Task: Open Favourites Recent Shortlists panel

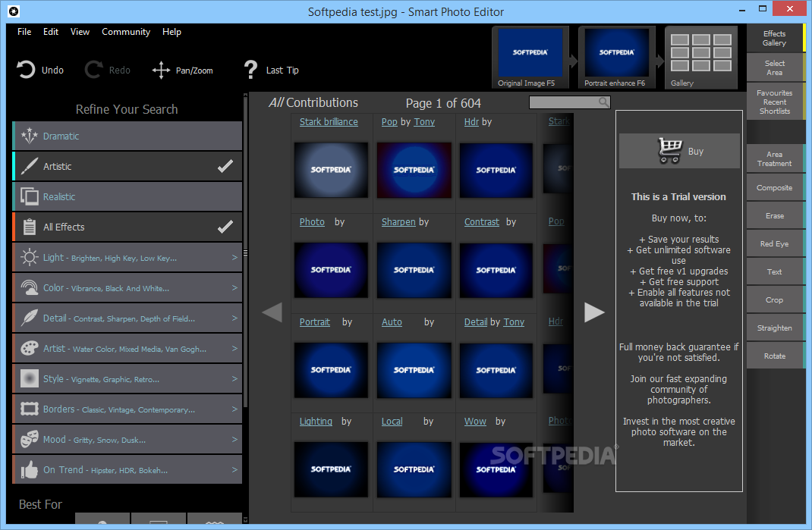Action: (775, 102)
